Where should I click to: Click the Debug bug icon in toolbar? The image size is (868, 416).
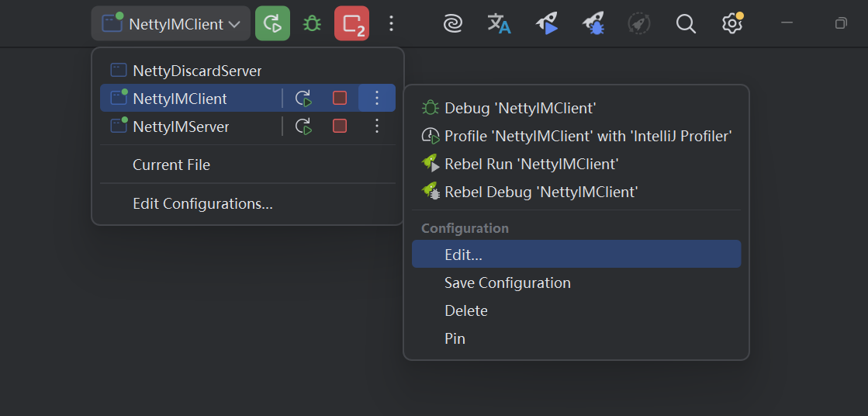click(x=312, y=23)
